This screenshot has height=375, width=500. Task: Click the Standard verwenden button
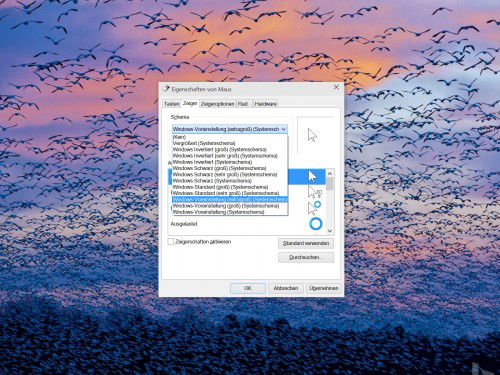point(306,243)
